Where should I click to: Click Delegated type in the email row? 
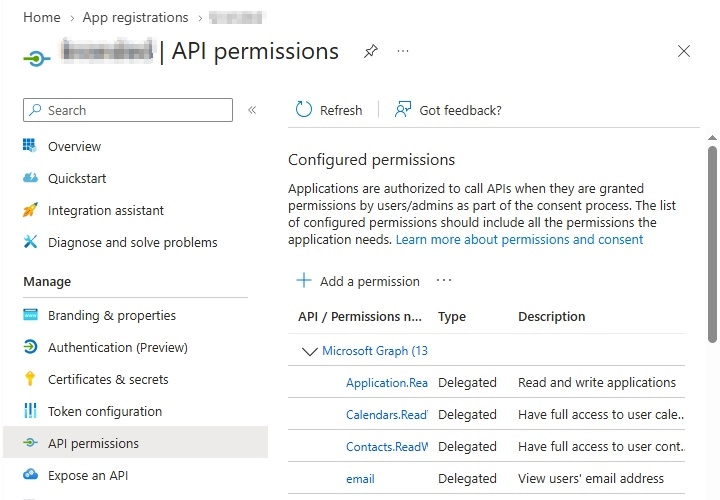pyautogui.click(x=467, y=478)
